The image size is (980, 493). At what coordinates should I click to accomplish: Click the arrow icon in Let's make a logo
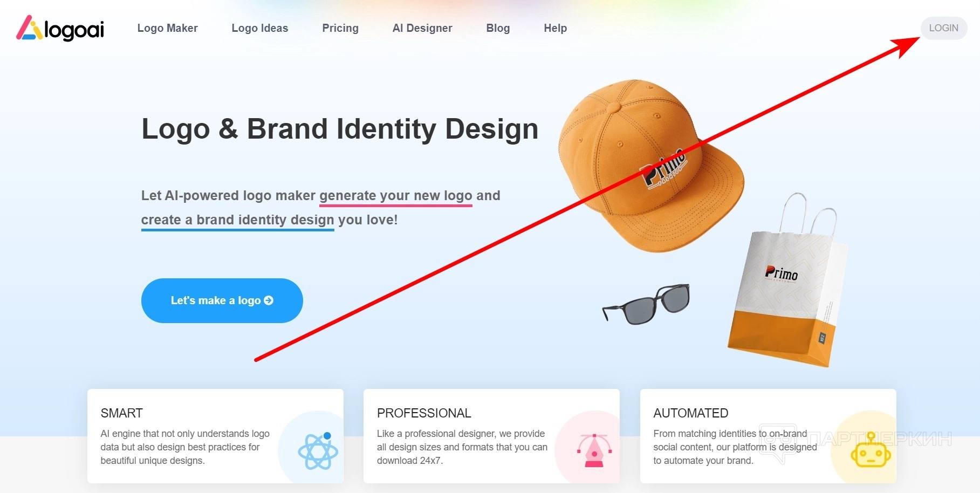click(268, 300)
